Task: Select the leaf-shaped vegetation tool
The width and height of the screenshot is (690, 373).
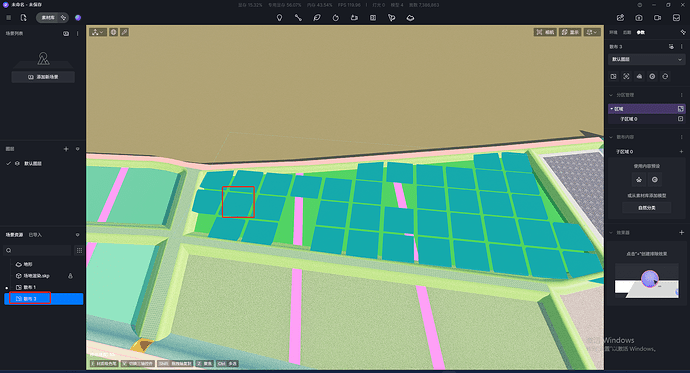Action: pos(317,18)
